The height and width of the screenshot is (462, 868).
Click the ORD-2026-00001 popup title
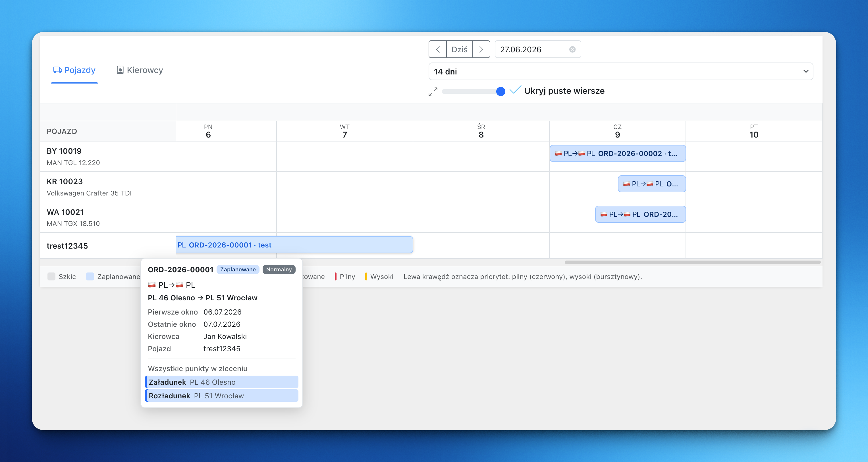pyautogui.click(x=180, y=270)
